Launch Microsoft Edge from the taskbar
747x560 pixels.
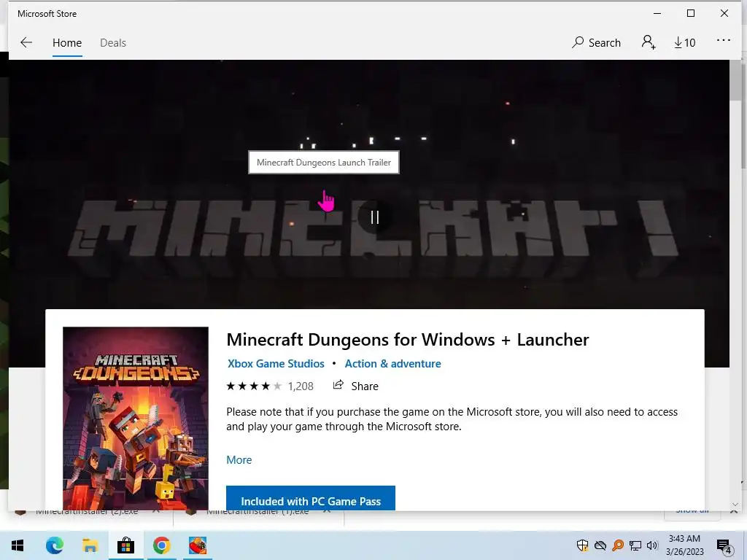(54, 545)
